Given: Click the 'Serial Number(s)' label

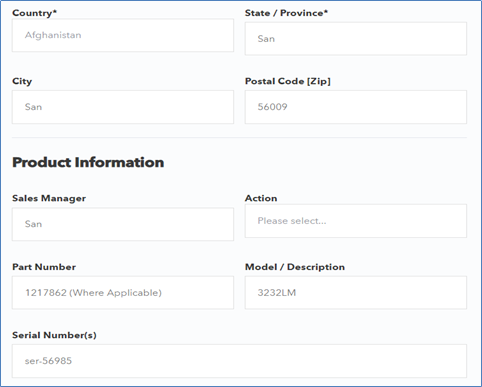Looking at the screenshot, I should tap(54, 335).
